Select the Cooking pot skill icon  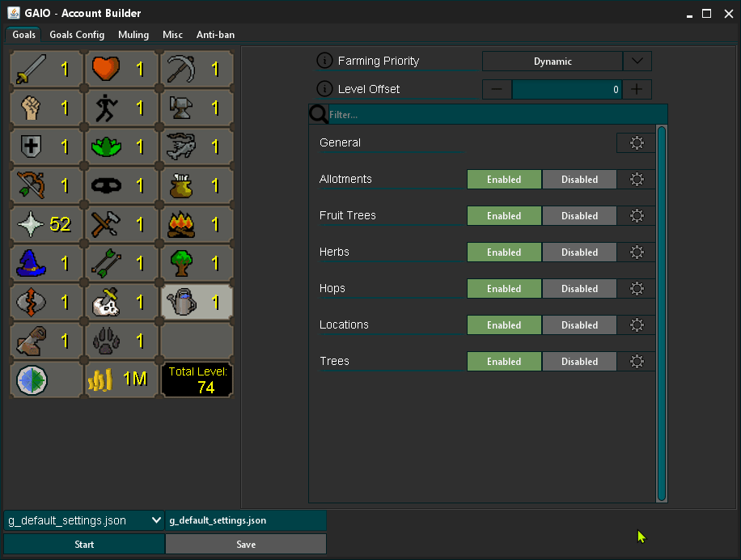pyautogui.click(x=181, y=185)
